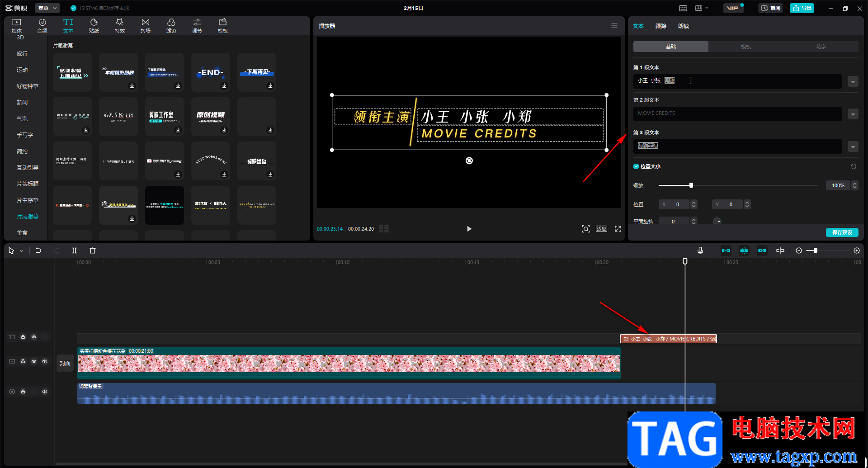Expand dropdown for 第2段文本
This screenshot has width=868, height=468.
tap(853, 114)
